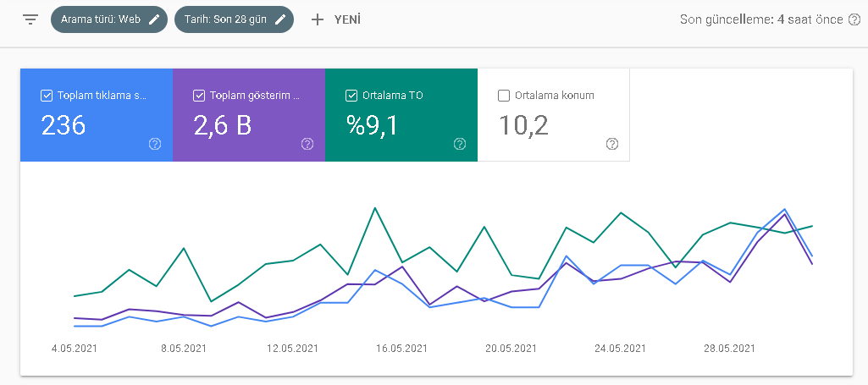Open the filter list icon
This screenshot has width=868, height=385.
pos(30,20)
